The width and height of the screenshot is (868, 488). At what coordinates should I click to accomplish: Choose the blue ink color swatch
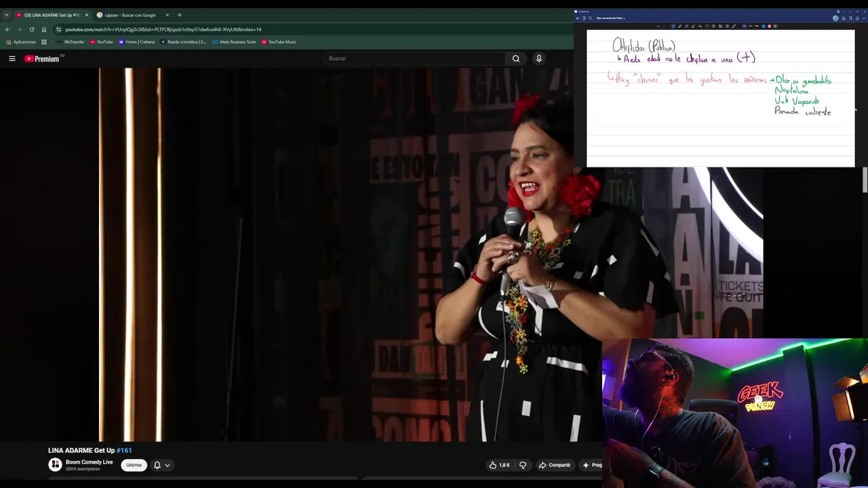click(x=764, y=26)
